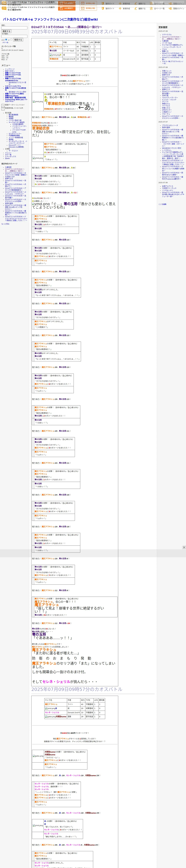Open バトロイ駄弁り板 link

(x=15, y=120)
